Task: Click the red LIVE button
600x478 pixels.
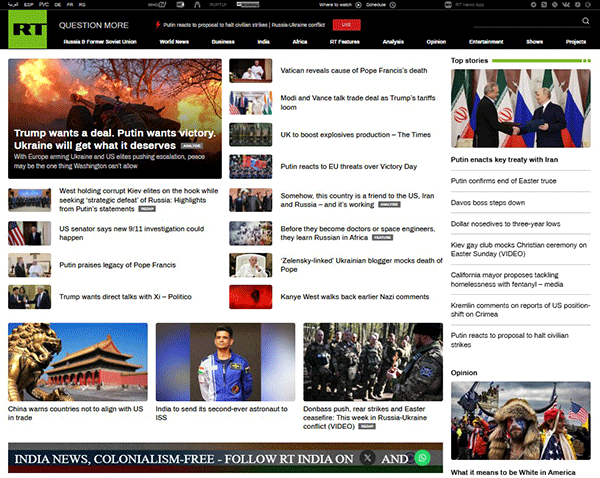Action: [x=346, y=25]
